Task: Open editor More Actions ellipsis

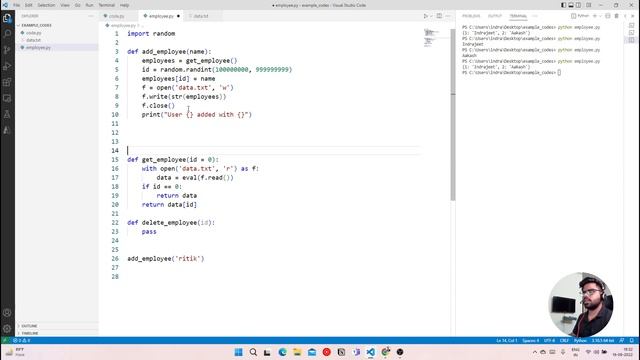Action: 448,16
